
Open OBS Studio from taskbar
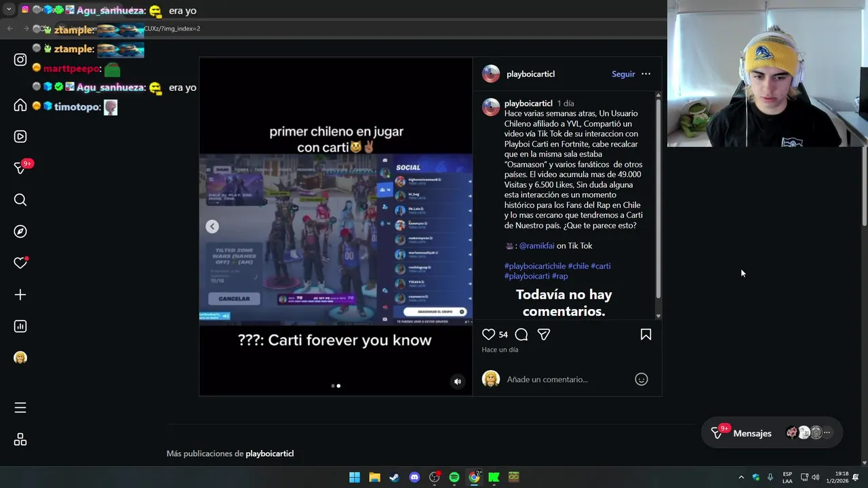tap(435, 477)
